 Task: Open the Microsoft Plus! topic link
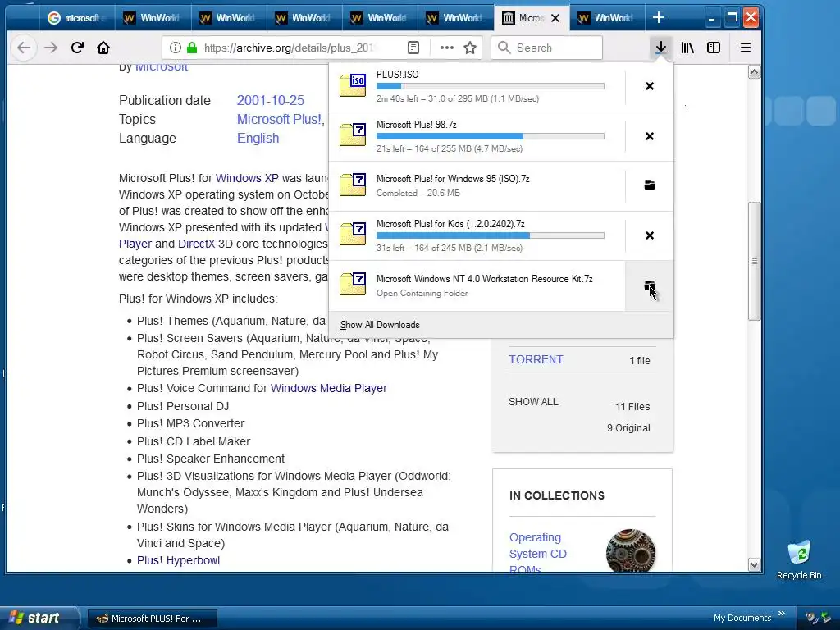coord(279,119)
